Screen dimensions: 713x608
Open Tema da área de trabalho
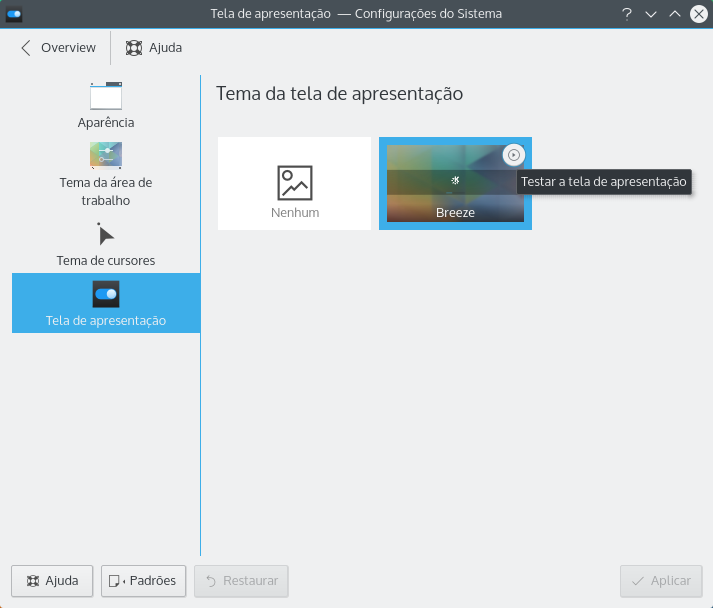point(106,174)
